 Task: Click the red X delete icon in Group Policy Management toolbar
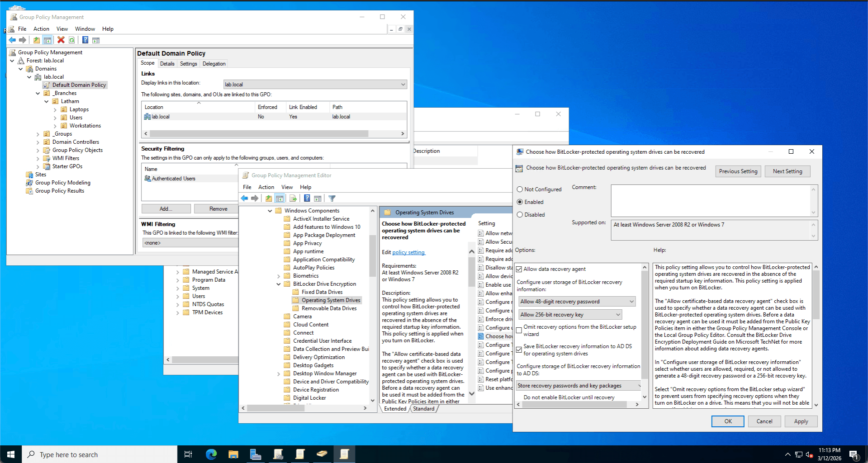[61, 40]
